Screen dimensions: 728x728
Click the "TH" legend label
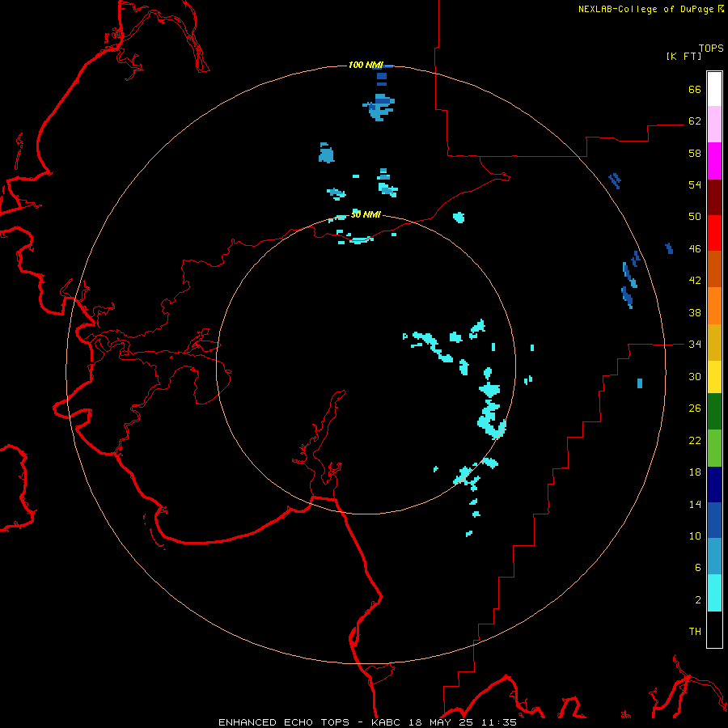[x=695, y=632]
